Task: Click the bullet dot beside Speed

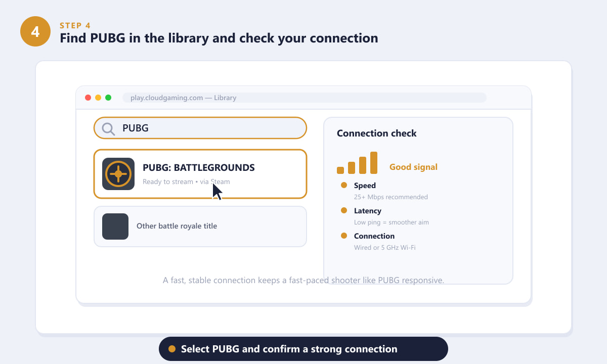Action: [x=344, y=185]
